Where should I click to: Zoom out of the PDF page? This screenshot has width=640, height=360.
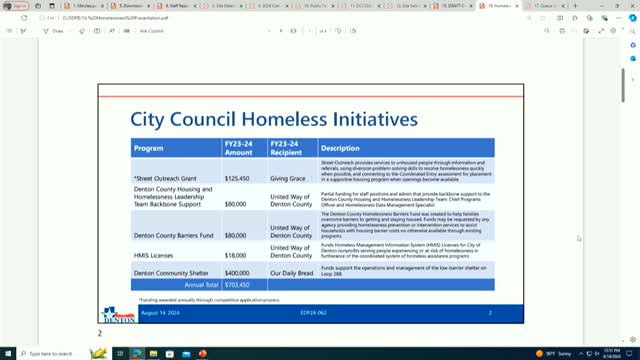269,31
